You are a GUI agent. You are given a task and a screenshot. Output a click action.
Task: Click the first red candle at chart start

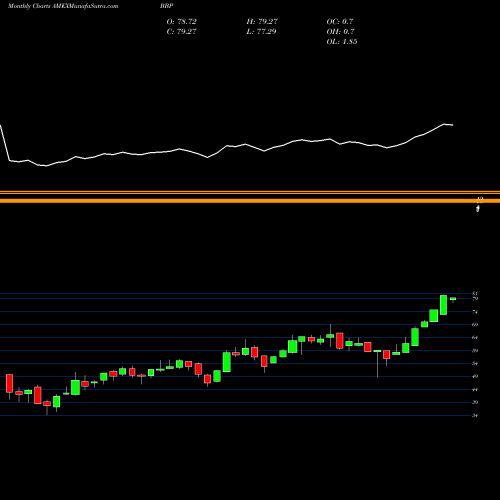click(x=9, y=383)
